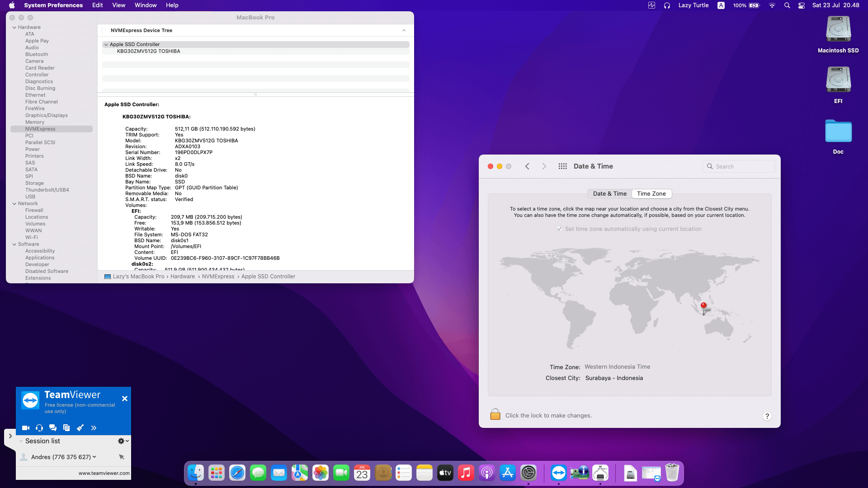Image resolution: width=868 pixels, height=488 pixels.
Task: Go forward in System Preferences
Action: pyautogui.click(x=544, y=166)
